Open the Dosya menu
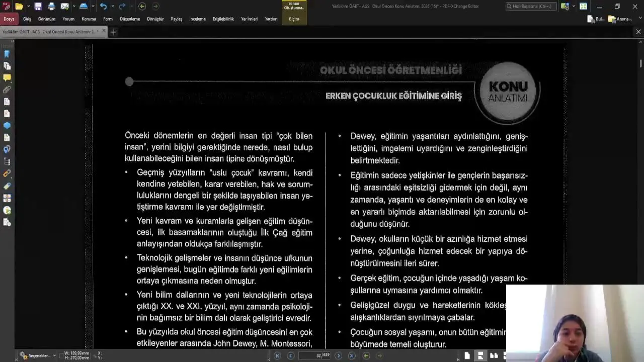The height and width of the screenshot is (362, 644). tap(9, 19)
